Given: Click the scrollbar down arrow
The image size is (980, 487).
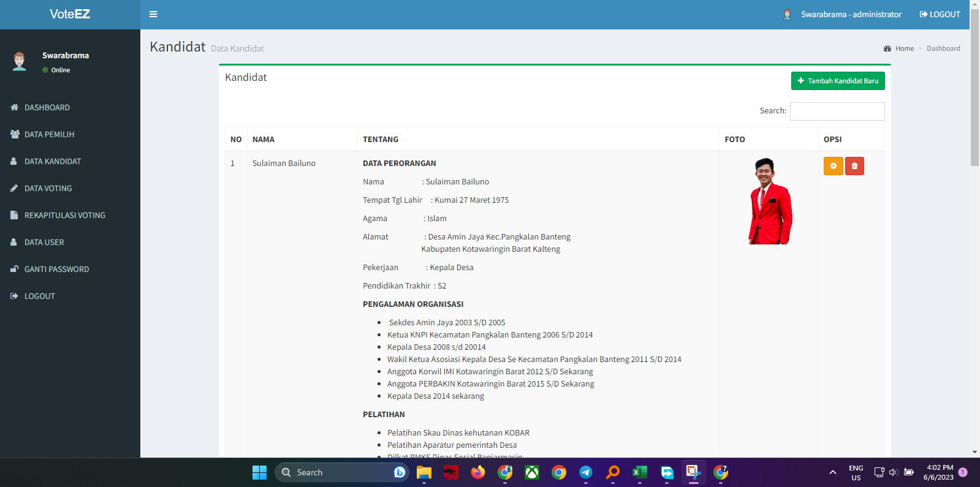Looking at the screenshot, I should click(x=974, y=452).
